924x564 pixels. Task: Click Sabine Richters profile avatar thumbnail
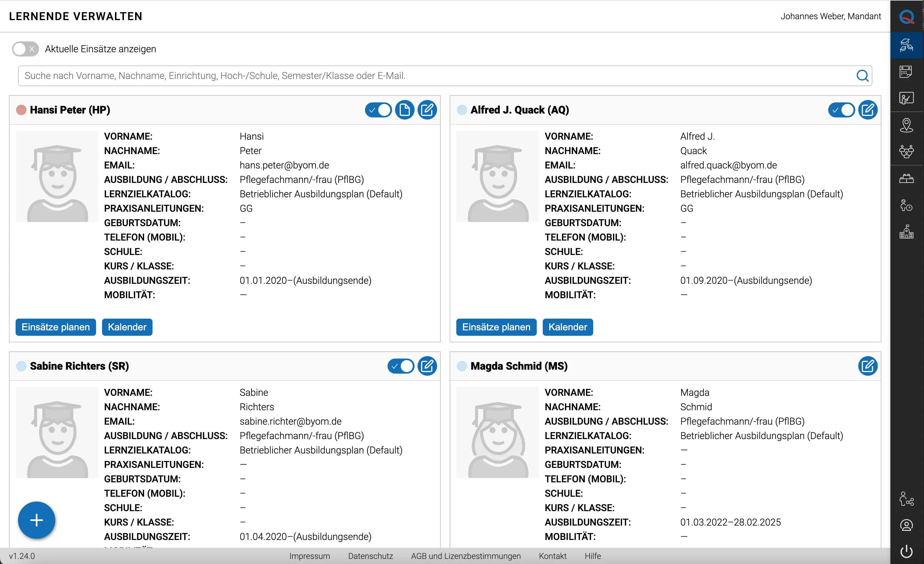[57, 432]
